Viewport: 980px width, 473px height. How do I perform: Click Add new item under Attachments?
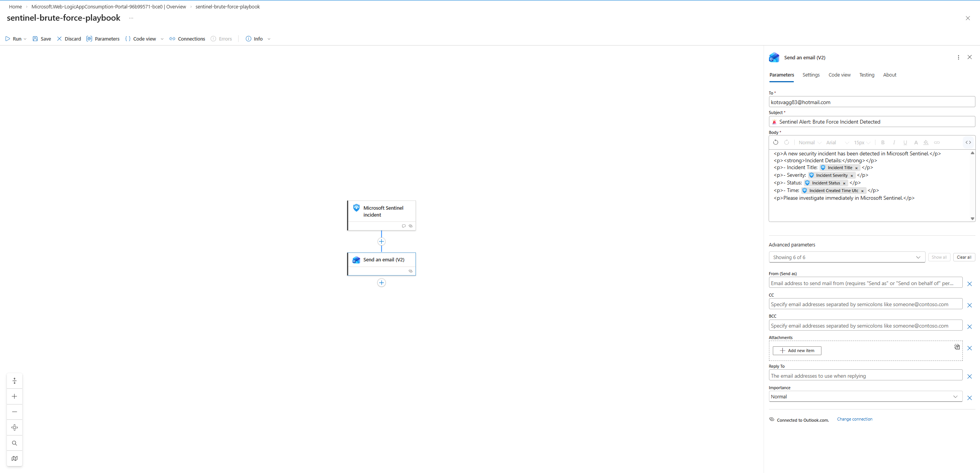pos(797,350)
